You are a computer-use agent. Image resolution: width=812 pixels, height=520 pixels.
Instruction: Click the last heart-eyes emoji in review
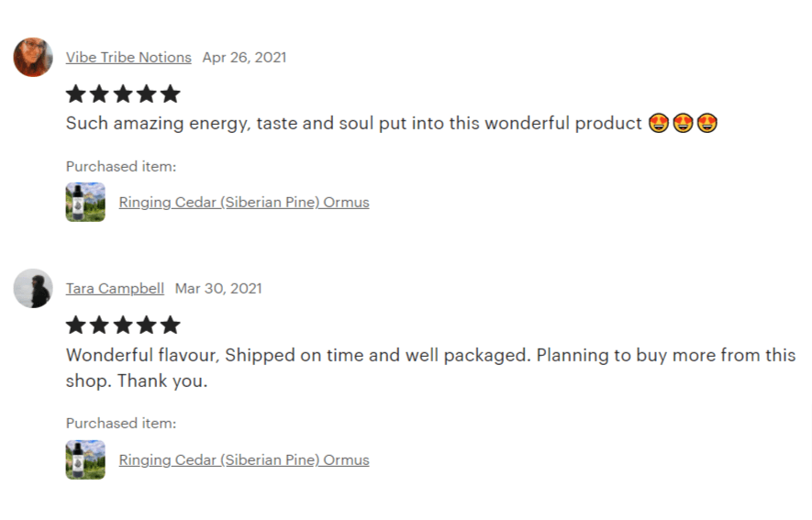coord(706,123)
